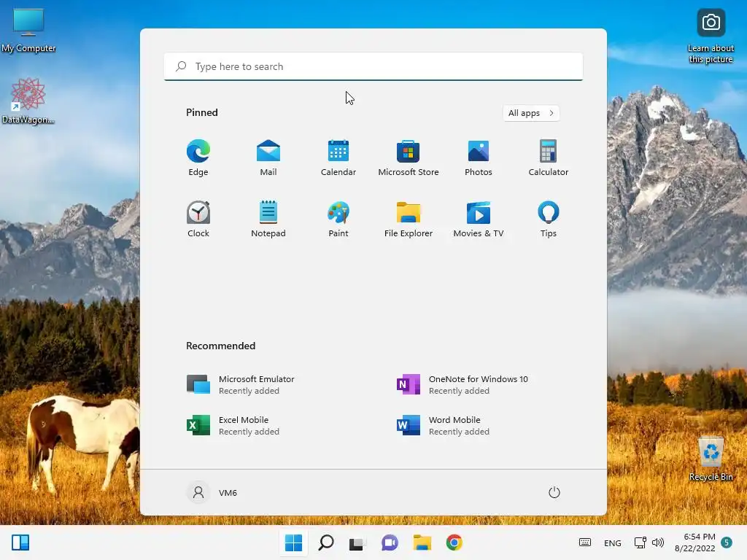This screenshot has width=747, height=560.
Task: Launch Google Chrome from the taskbar
Action: coord(454,542)
